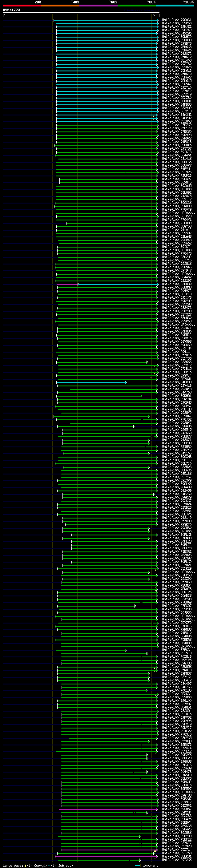
Task: Click the cyan ~100% identity legend segment
Action: [x=175, y=6]
